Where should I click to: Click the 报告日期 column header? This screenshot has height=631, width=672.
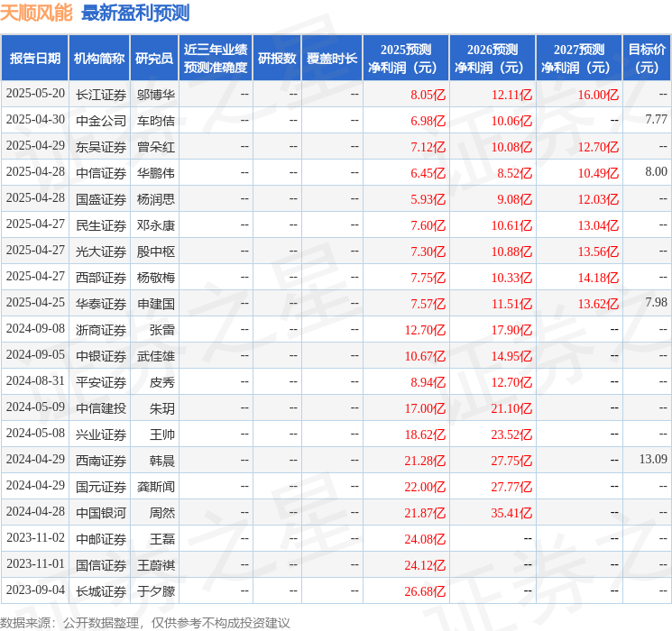pyautogui.click(x=34, y=59)
